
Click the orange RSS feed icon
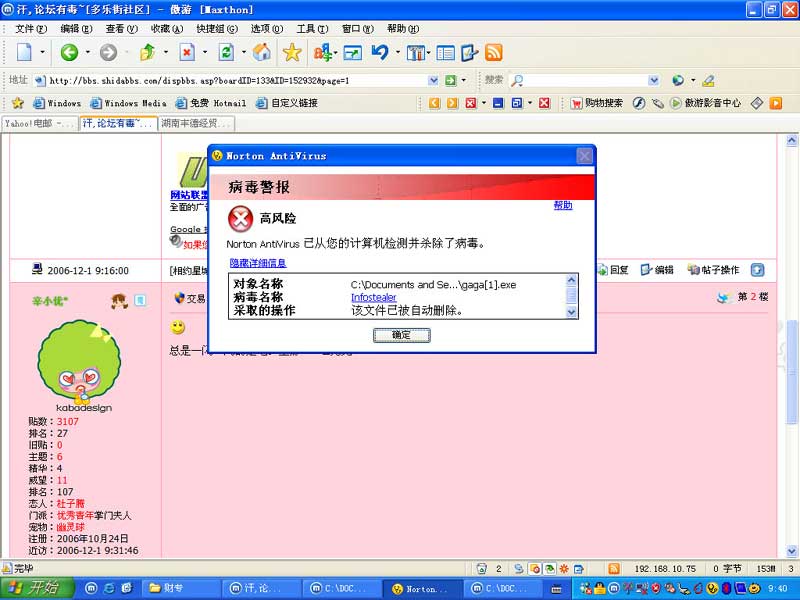coord(493,52)
